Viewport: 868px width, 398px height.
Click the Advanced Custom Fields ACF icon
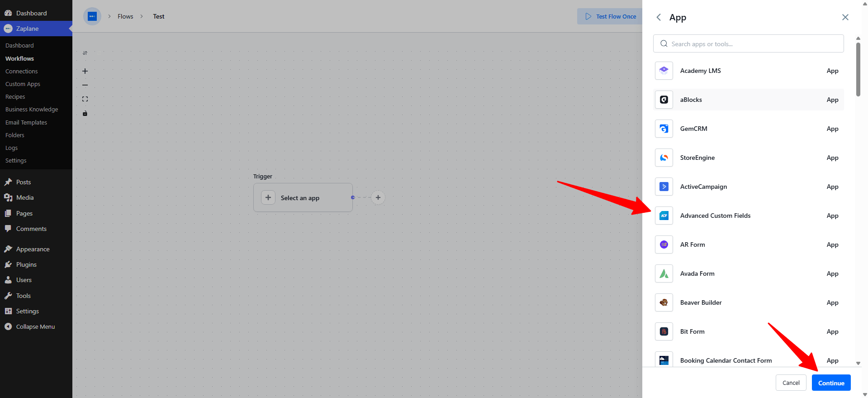click(x=664, y=216)
